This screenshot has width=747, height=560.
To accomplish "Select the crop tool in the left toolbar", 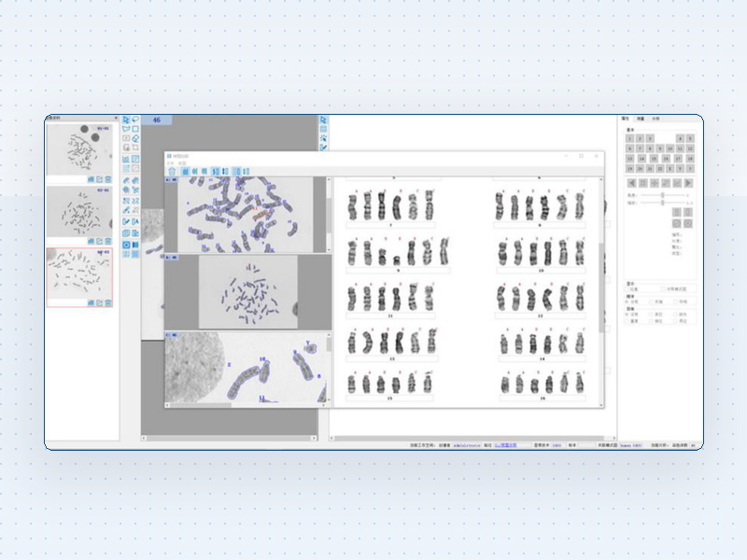I will click(135, 147).
